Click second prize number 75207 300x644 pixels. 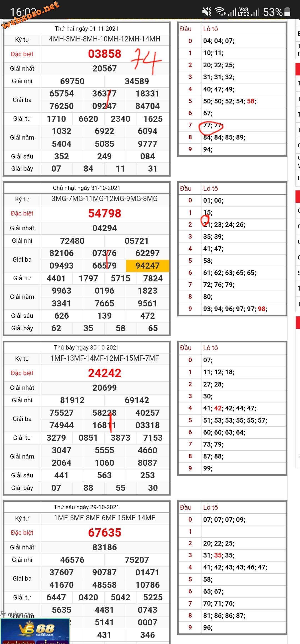coord(137,560)
